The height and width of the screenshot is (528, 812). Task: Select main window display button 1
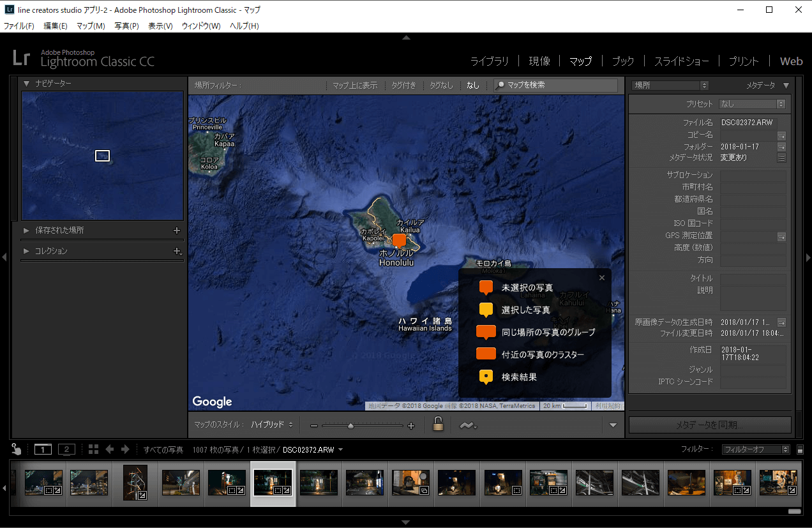coord(43,449)
